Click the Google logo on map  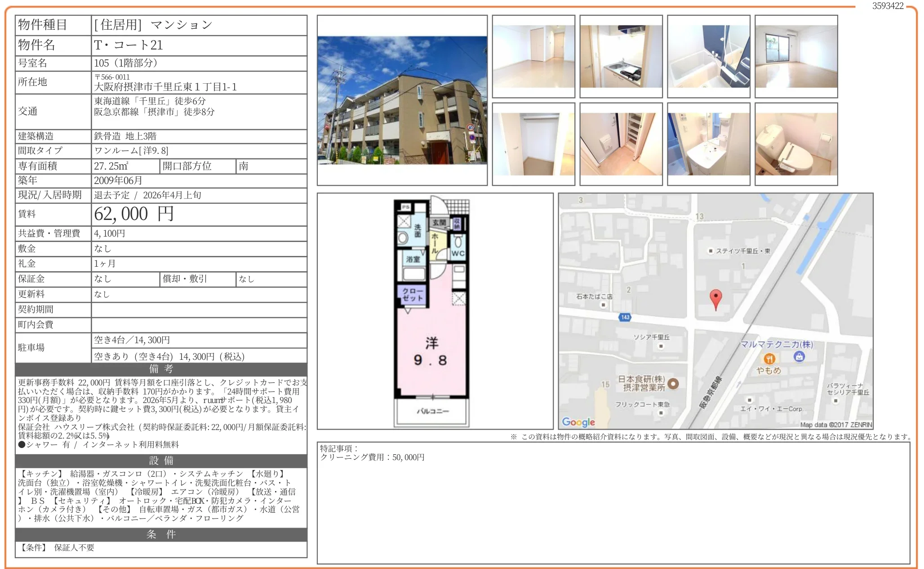coord(578,422)
